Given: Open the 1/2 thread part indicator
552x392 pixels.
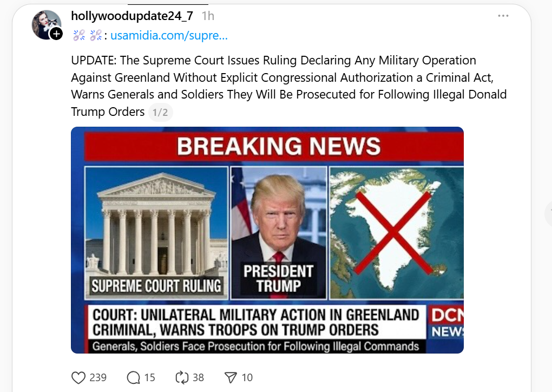Looking at the screenshot, I should (x=160, y=113).
